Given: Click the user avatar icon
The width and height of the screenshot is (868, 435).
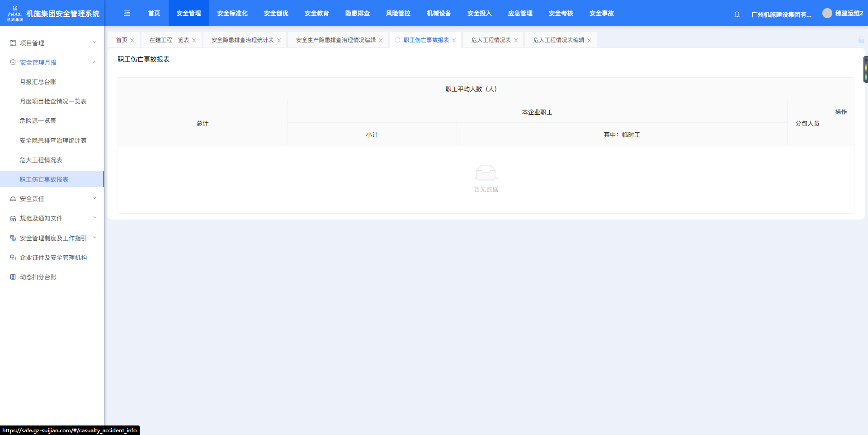Looking at the screenshot, I should point(827,14).
